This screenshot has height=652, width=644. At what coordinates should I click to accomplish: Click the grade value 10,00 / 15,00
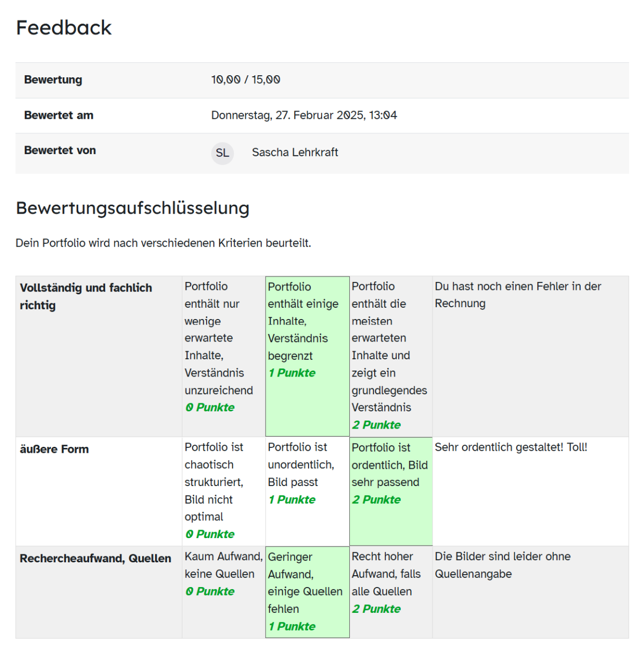coord(246,80)
